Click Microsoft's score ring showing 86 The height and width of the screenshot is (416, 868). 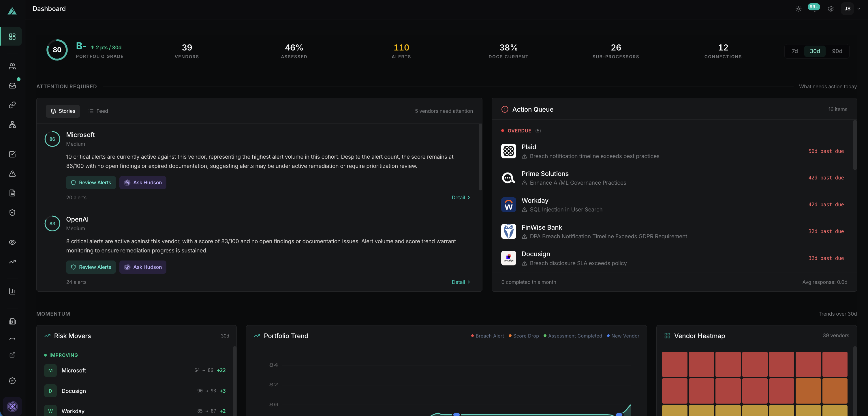point(52,139)
